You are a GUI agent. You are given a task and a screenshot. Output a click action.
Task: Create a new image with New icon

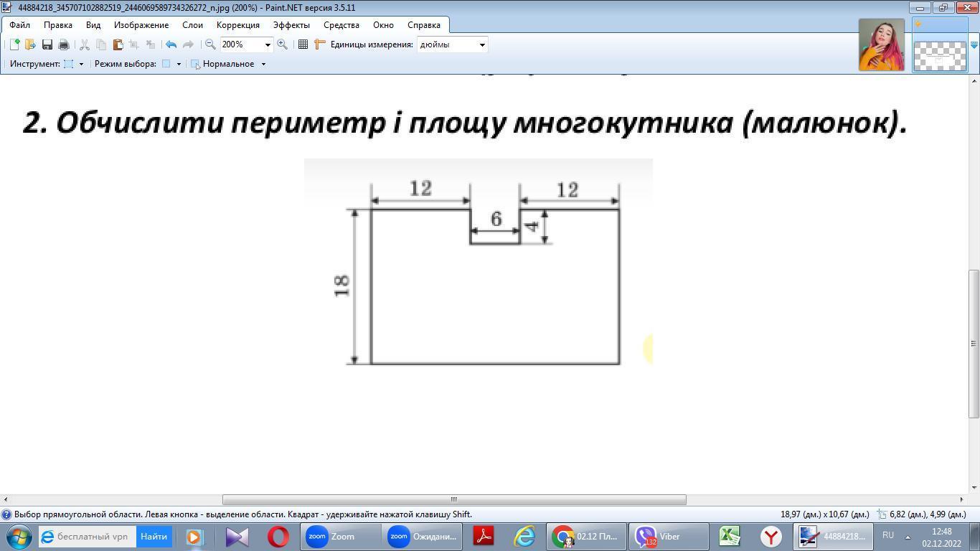click(x=14, y=44)
